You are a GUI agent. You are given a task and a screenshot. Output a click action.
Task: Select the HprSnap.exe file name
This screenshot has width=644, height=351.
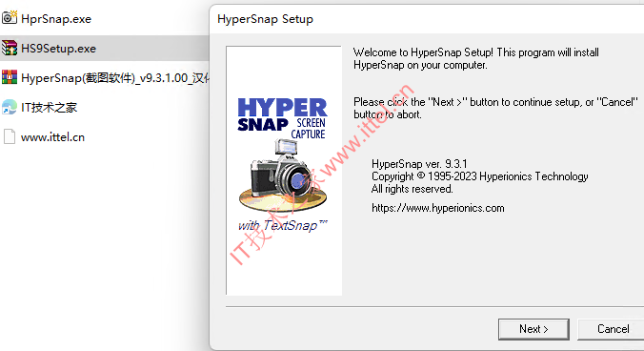[56, 19]
